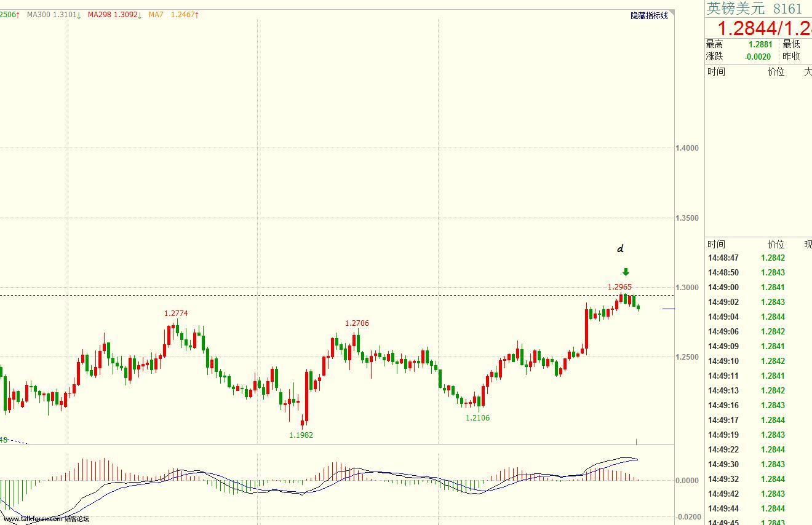Click the 1.2106 low price label

click(x=477, y=417)
